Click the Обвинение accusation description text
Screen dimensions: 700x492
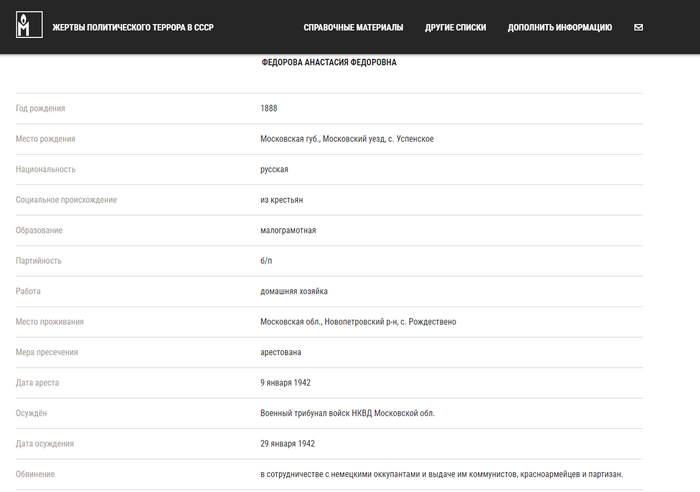click(x=441, y=474)
